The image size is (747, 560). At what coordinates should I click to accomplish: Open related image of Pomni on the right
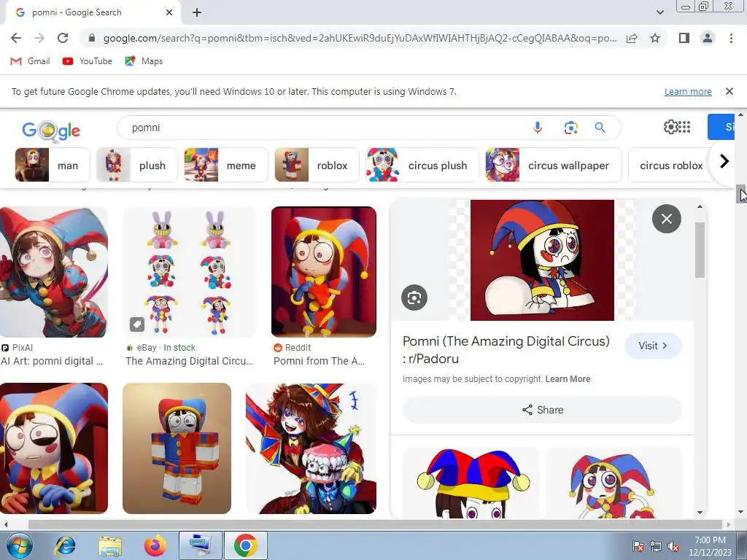pyautogui.click(x=614, y=483)
